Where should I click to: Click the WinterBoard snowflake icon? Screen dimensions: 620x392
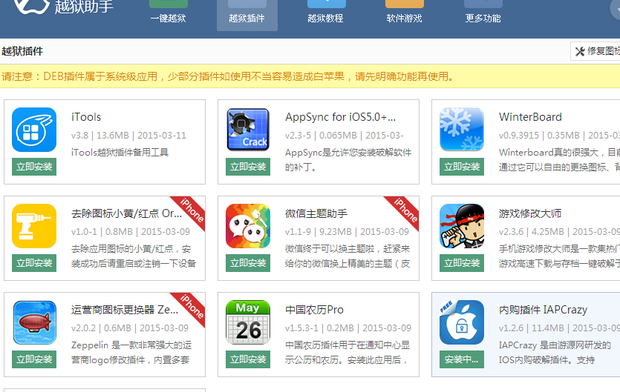(x=462, y=130)
